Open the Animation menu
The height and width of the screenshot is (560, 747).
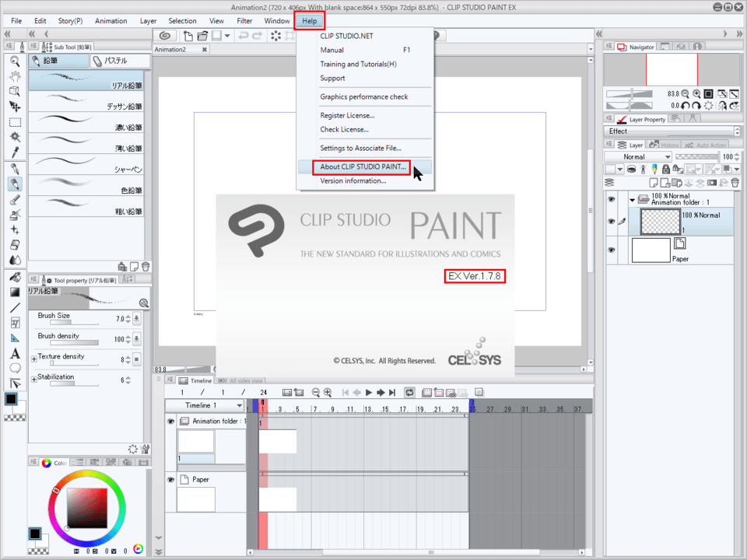coord(111,21)
